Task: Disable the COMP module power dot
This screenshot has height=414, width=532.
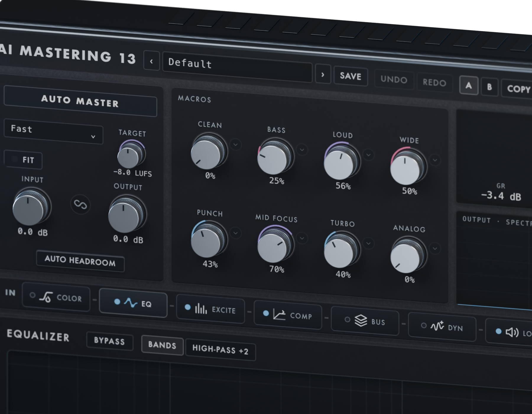Action: (x=266, y=313)
